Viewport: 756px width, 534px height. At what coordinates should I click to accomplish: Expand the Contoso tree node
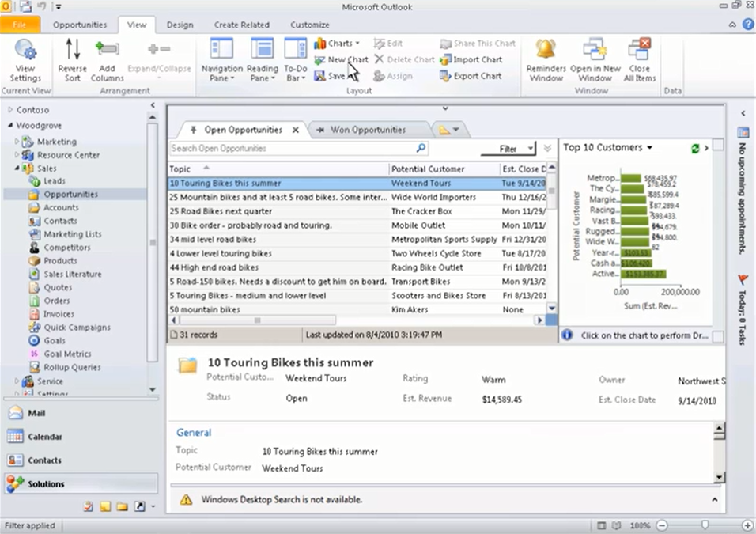tap(10, 110)
